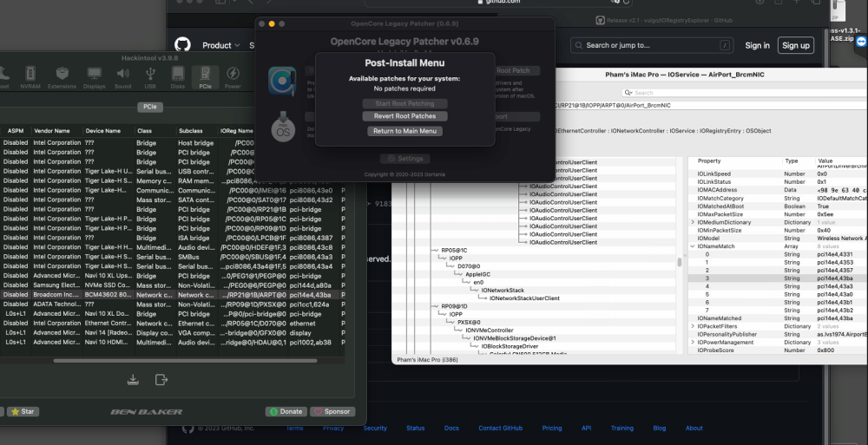The height and width of the screenshot is (445, 868).
Task: Click the magnifier in IORegistryExplorer search
Action: click(x=628, y=93)
